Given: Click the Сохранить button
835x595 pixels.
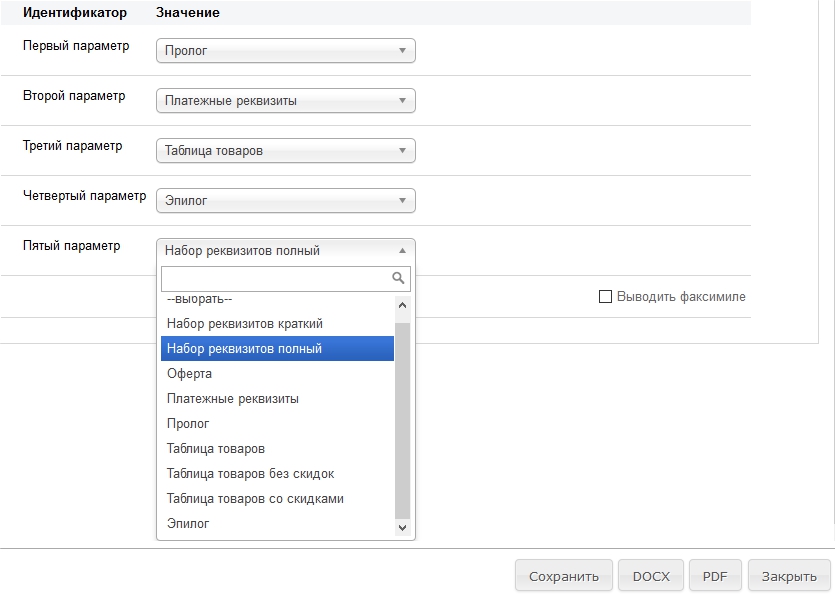Looking at the screenshot, I should (563, 576).
